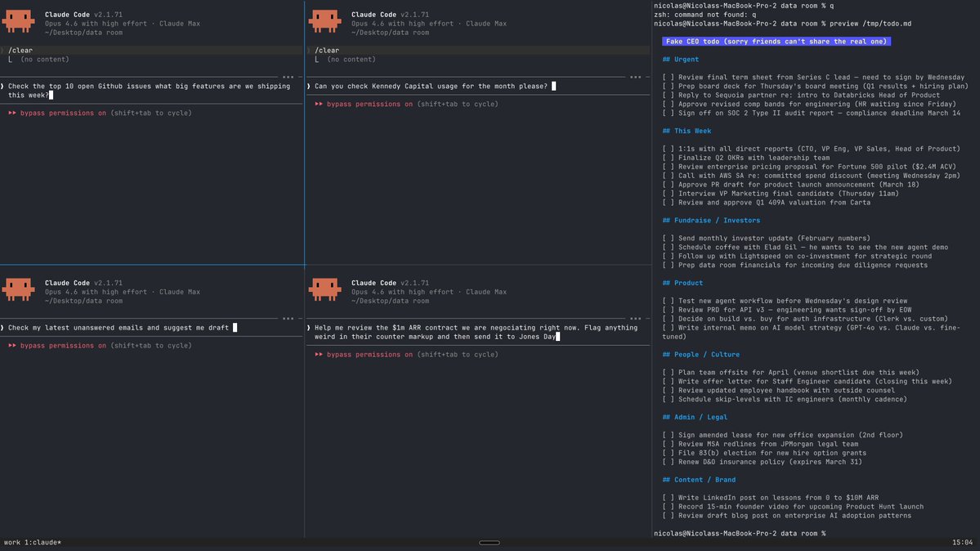Check the box for 'Renew D&O insurance policy'
Screen dimensions: 980x551
pos(668,462)
